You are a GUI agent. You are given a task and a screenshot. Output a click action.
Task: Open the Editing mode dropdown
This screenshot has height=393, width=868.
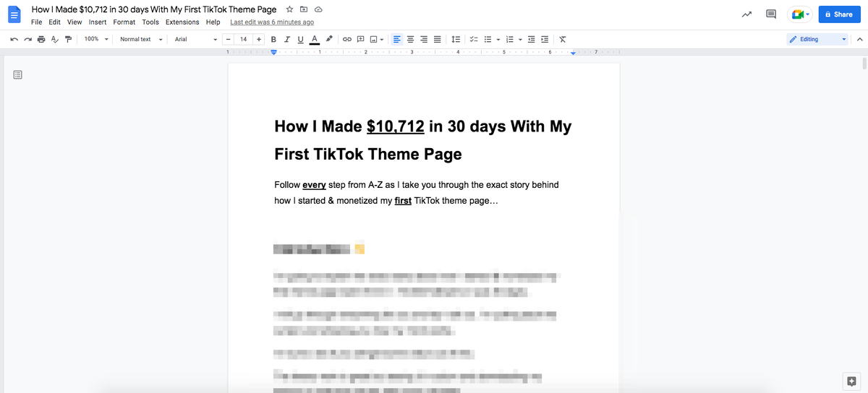818,39
